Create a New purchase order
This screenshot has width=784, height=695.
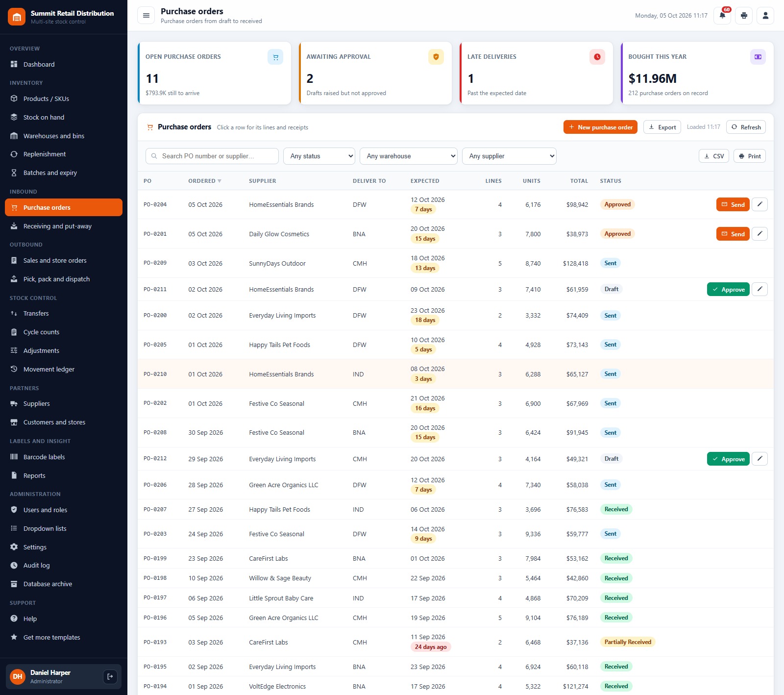point(600,127)
